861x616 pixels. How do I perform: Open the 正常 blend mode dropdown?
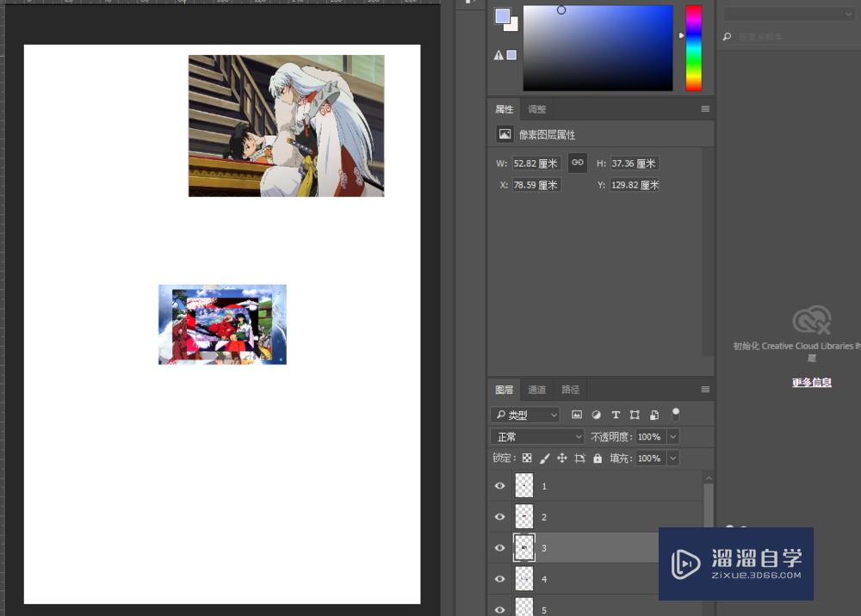(x=537, y=437)
